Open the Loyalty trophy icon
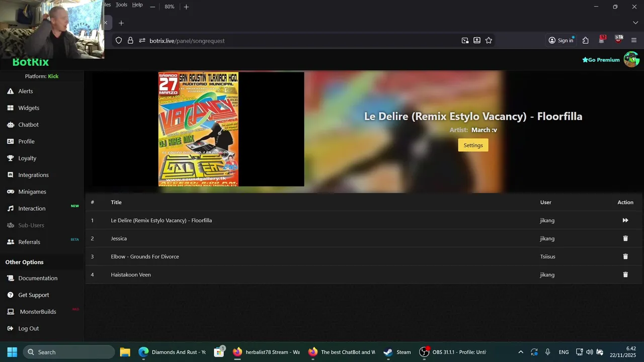 (x=10, y=158)
